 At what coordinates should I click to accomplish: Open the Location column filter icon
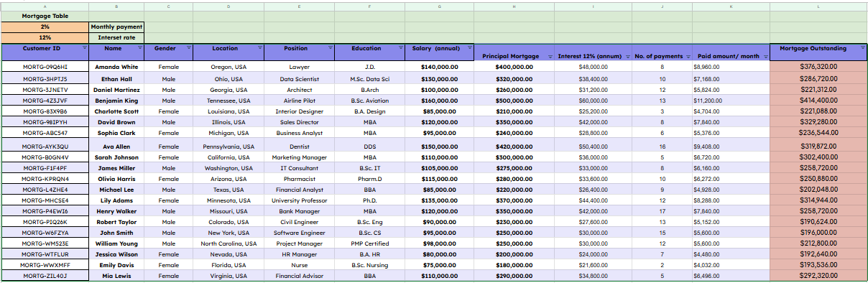(x=261, y=48)
